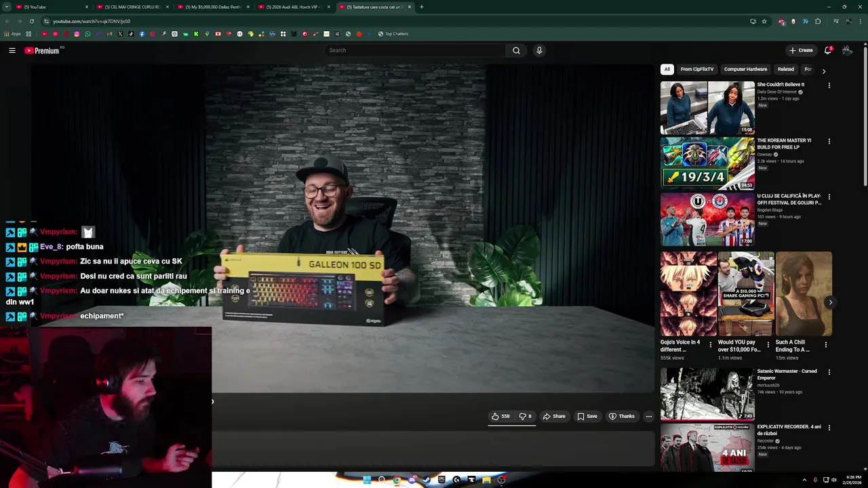The width and height of the screenshot is (868, 488).
Task: Click the Create button
Action: click(x=801, y=50)
